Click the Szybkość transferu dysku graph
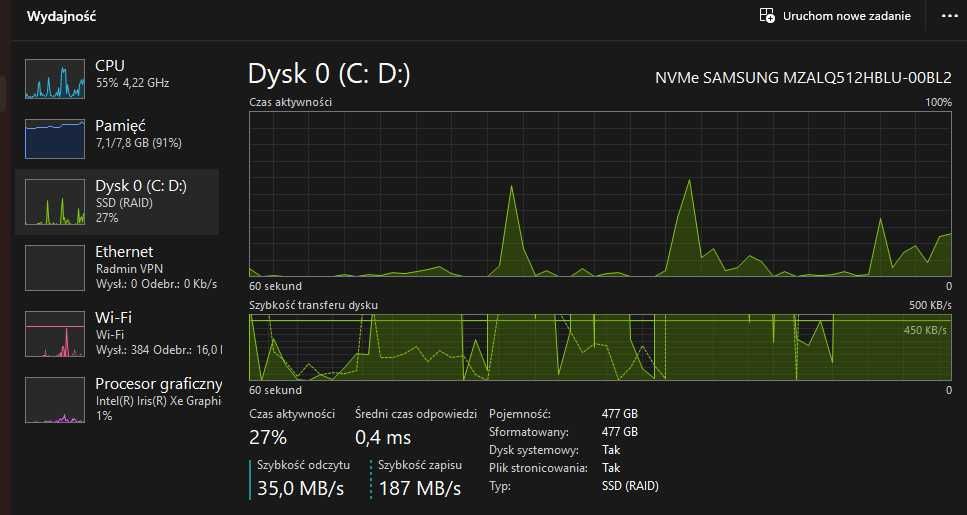The height and width of the screenshot is (515, 967). pyautogui.click(x=600, y=347)
